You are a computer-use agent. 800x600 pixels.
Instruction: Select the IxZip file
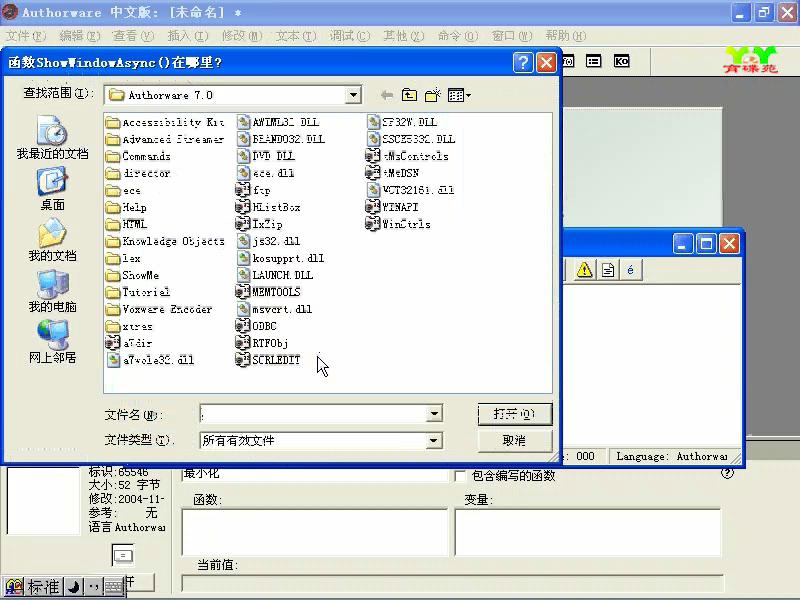point(259,224)
